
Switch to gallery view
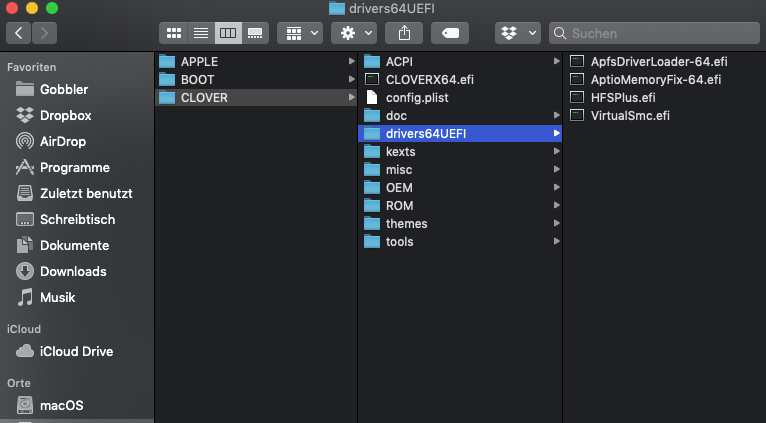255,33
